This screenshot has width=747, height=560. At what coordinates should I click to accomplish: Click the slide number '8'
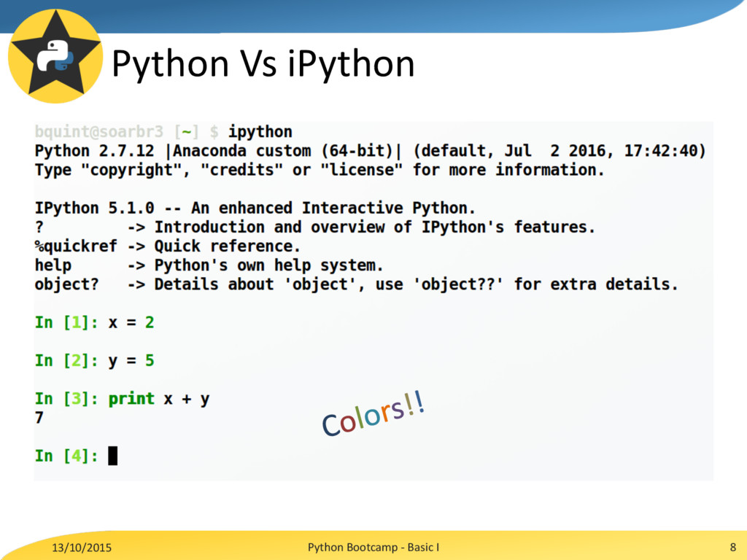point(732,547)
